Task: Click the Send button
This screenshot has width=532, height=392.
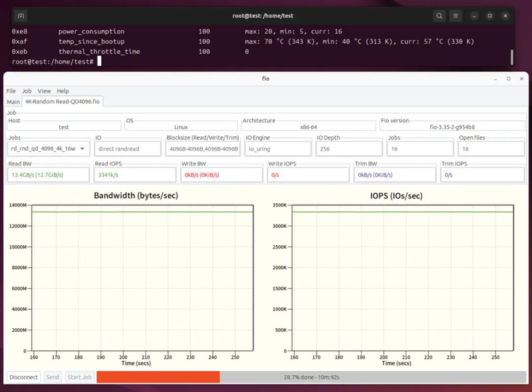Action: 53,377
